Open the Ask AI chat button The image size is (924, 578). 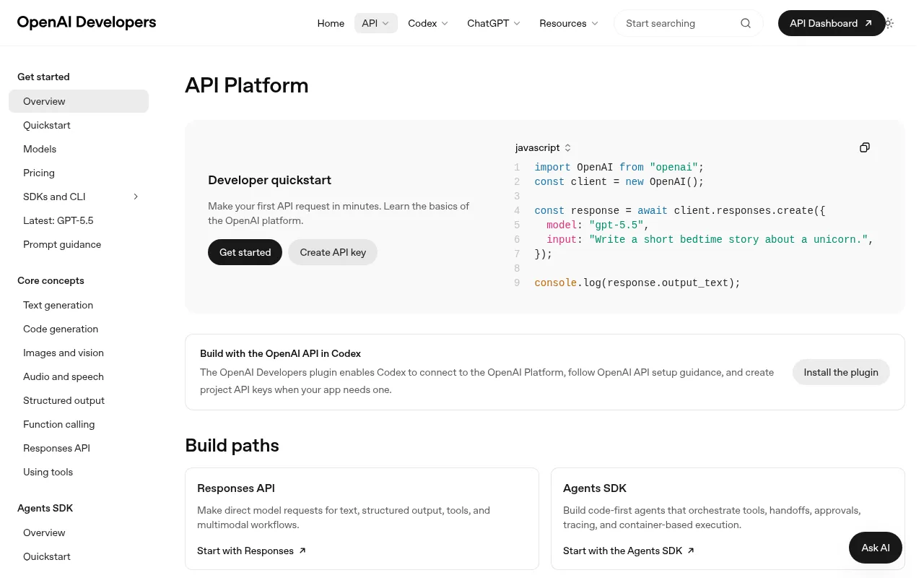pos(876,548)
